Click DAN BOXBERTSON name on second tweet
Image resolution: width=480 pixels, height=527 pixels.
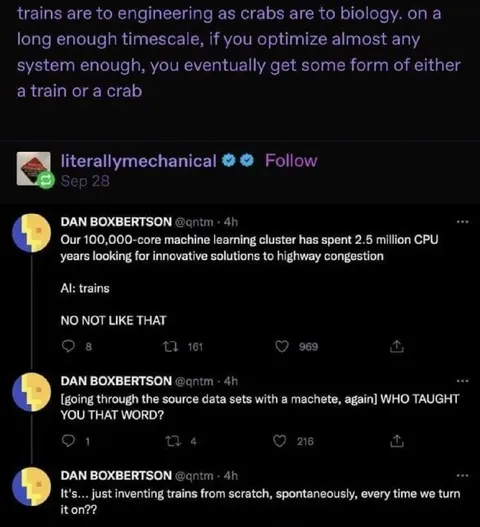click(x=116, y=381)
